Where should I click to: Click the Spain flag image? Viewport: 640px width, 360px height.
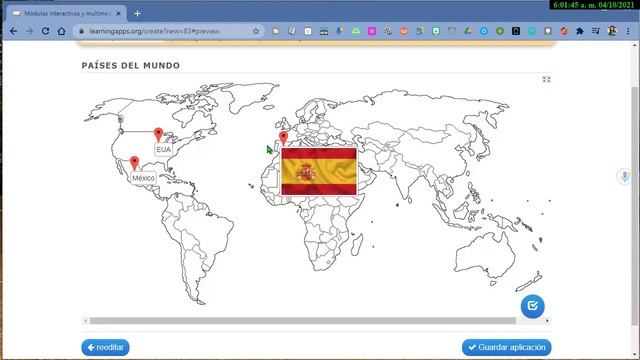click(x=319, y=171)
